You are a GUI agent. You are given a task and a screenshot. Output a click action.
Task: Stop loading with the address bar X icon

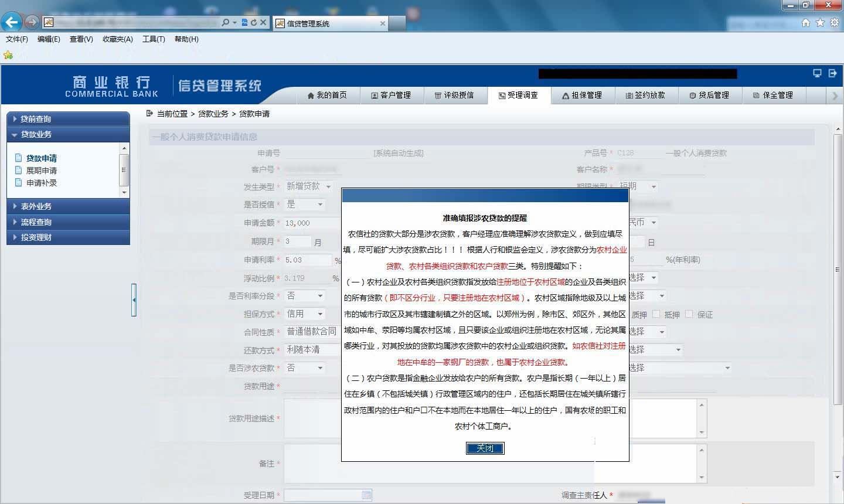(263, 22)
